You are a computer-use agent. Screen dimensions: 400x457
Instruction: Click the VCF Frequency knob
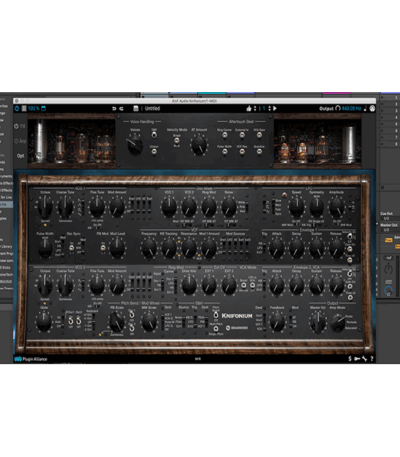(149, 248)
